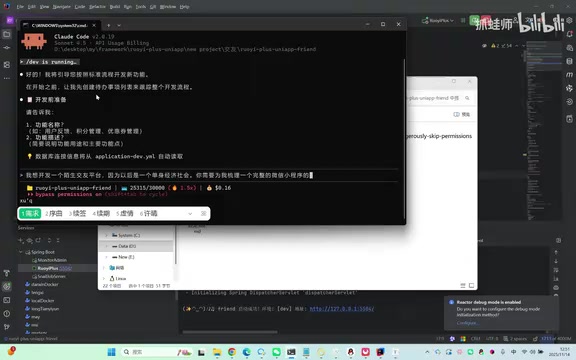Open the Services tool window icon
576x360 pixels.
point(7,287)
